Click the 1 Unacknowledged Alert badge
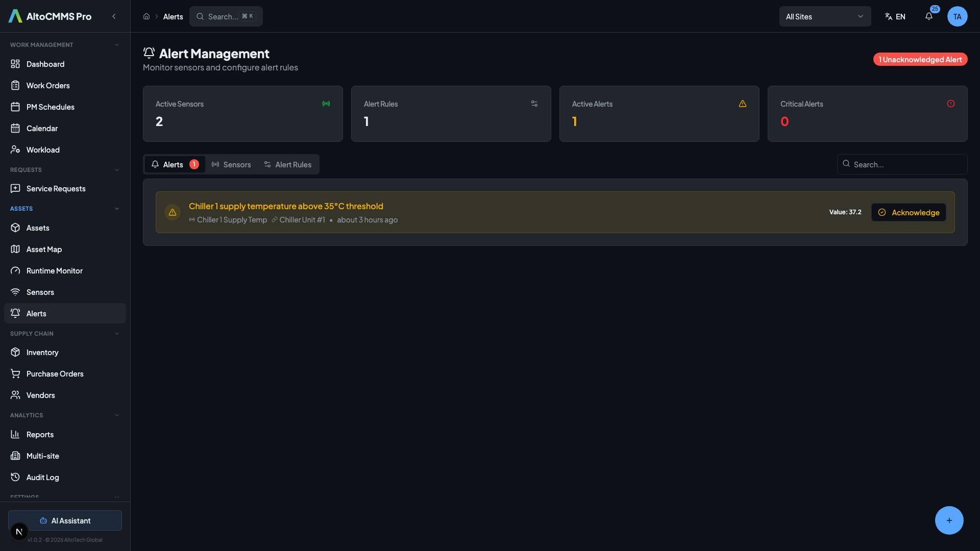This screenshot has width=980, height=551. [x=920, y=60]
